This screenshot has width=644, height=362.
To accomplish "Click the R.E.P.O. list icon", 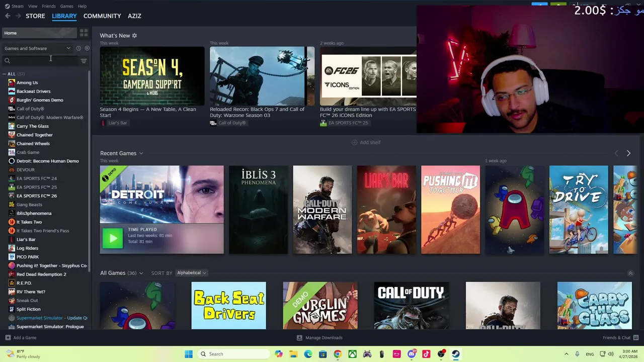I will 12,283.
